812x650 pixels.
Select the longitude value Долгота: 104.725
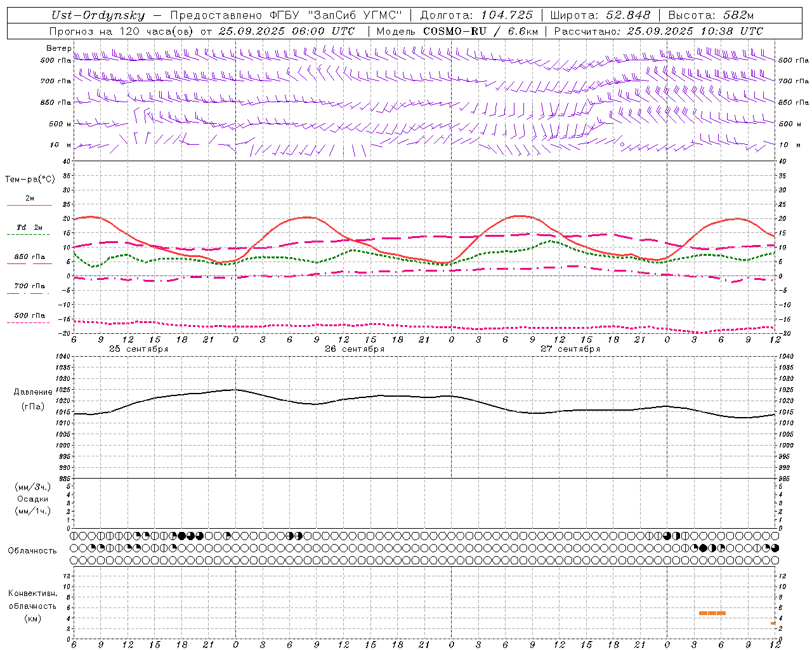476,15
